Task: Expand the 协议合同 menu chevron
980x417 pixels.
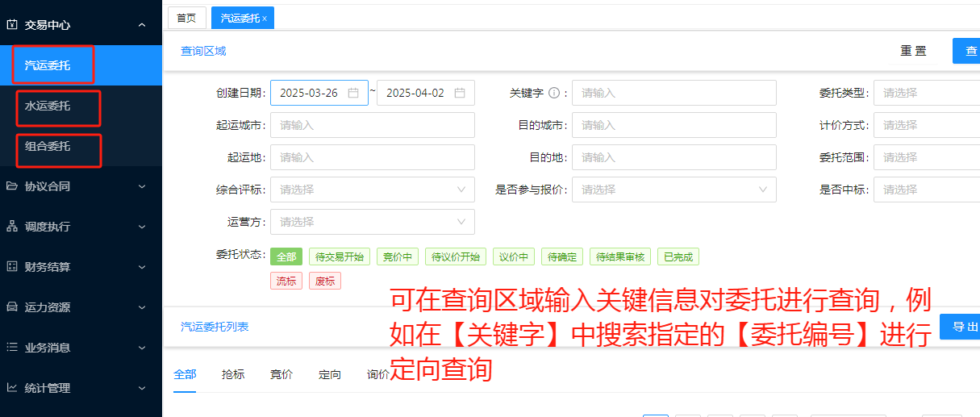Action: point(142,186)
